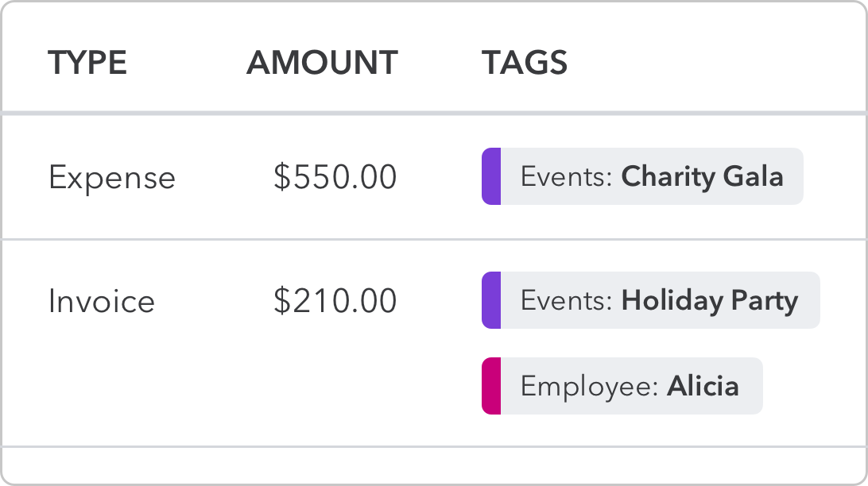Sort by the AMOUNT column header
The height and width of the screenshot is (486, 868).
tap(322, 62)
